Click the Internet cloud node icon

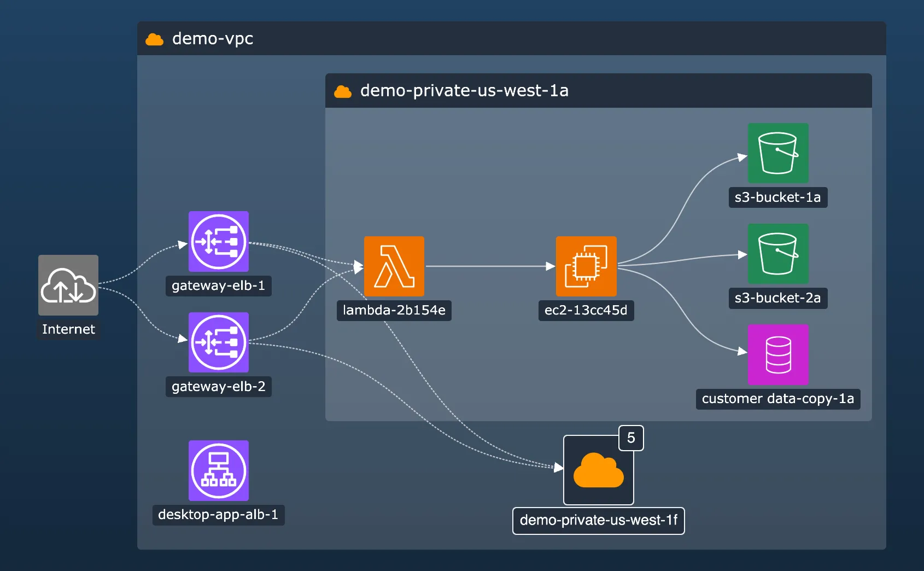pos(68,285)
